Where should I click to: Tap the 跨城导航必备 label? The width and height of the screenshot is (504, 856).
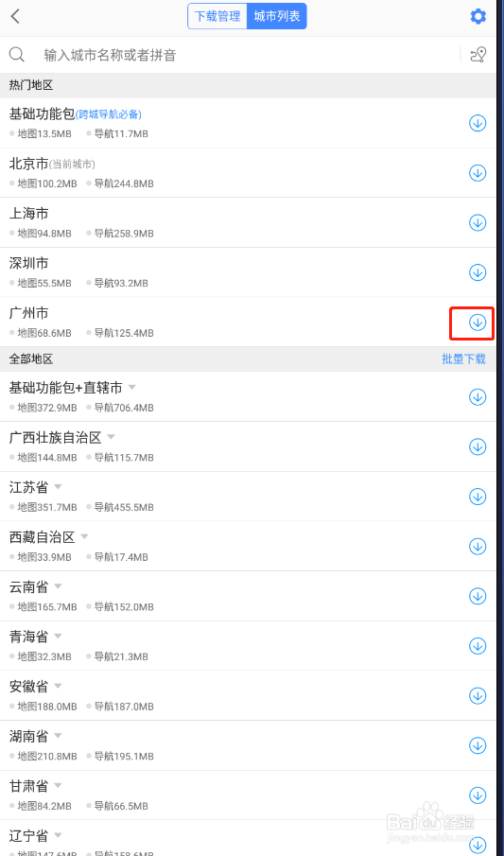pyautogui.click(x=109, y=114)
